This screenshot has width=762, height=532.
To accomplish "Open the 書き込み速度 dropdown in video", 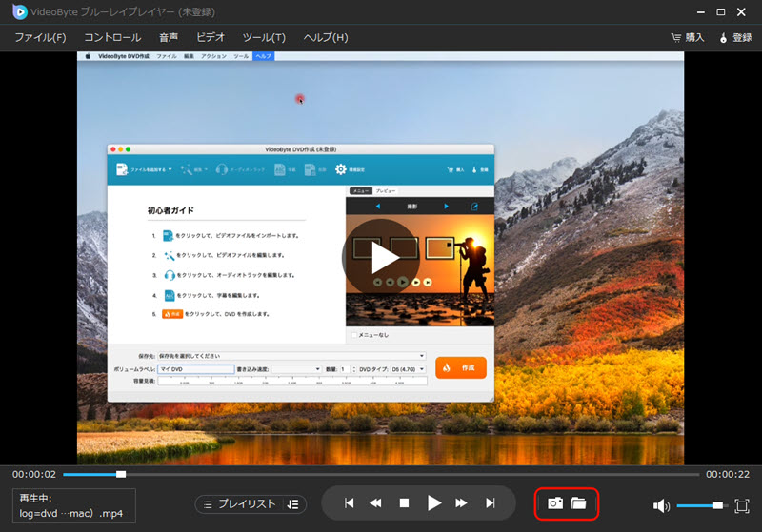I will pos(296,369).
